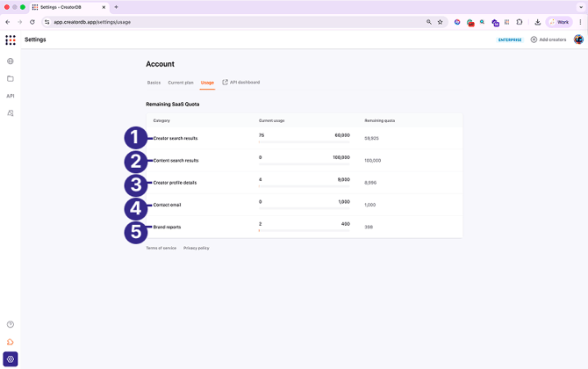This screenshot has width=588, height=369.
Task: Open the Terms of service link
Action: (x=161, y=248)
